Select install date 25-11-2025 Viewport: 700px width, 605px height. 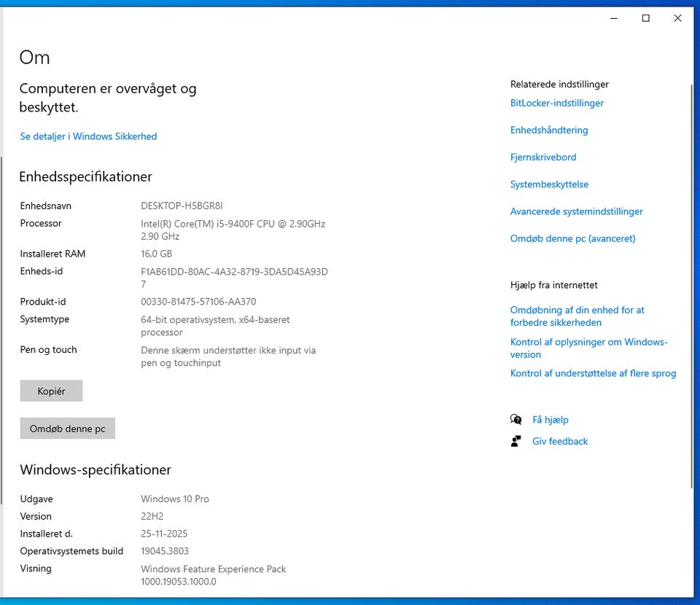point(164,534)
